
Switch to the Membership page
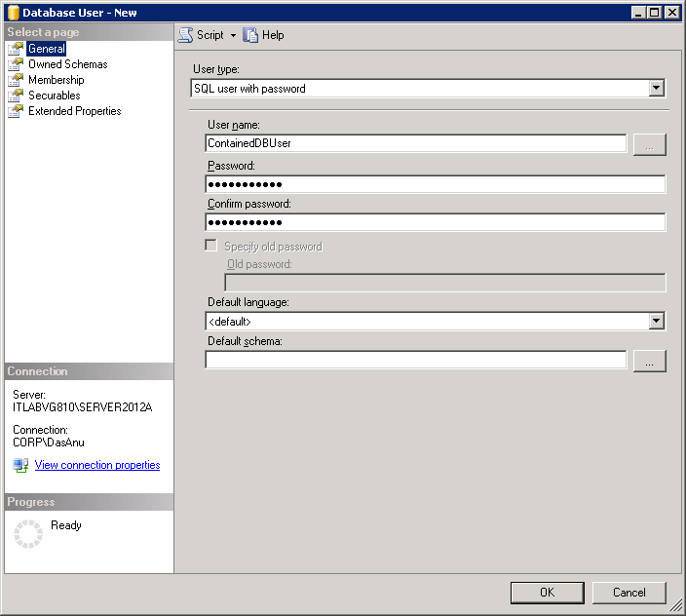tap(56, 80)
